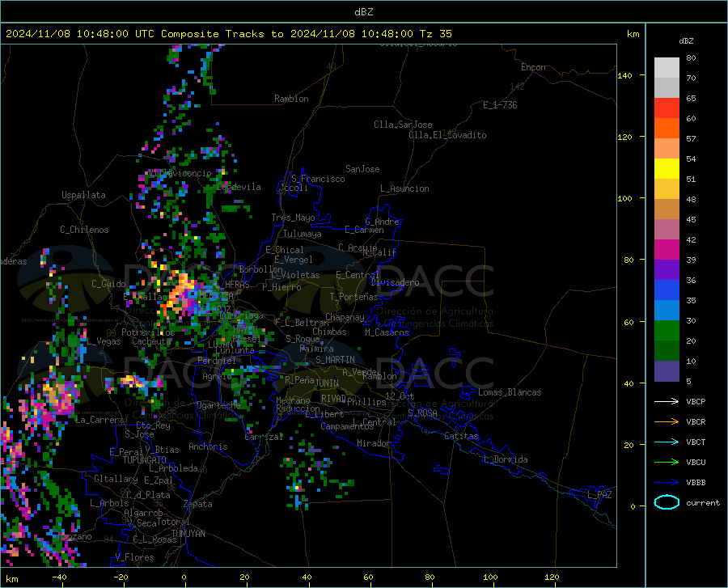Click the 'Encon' place label

pos(533,67)
